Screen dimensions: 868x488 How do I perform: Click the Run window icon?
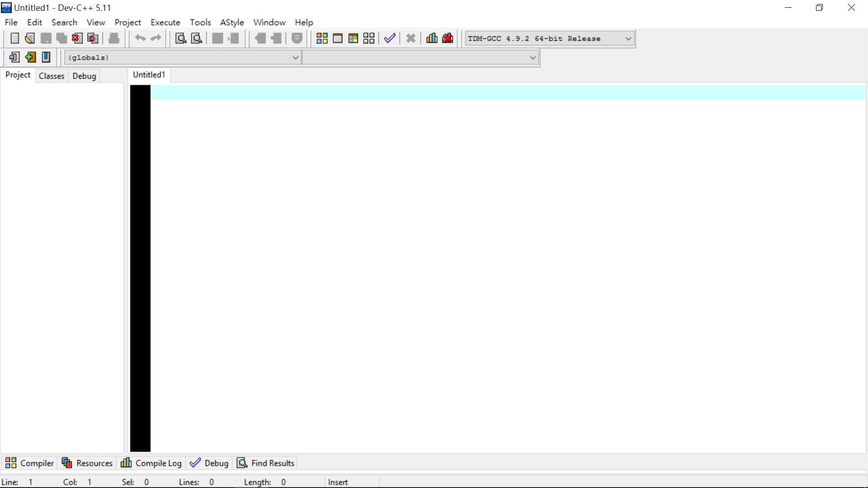[338, 38]
